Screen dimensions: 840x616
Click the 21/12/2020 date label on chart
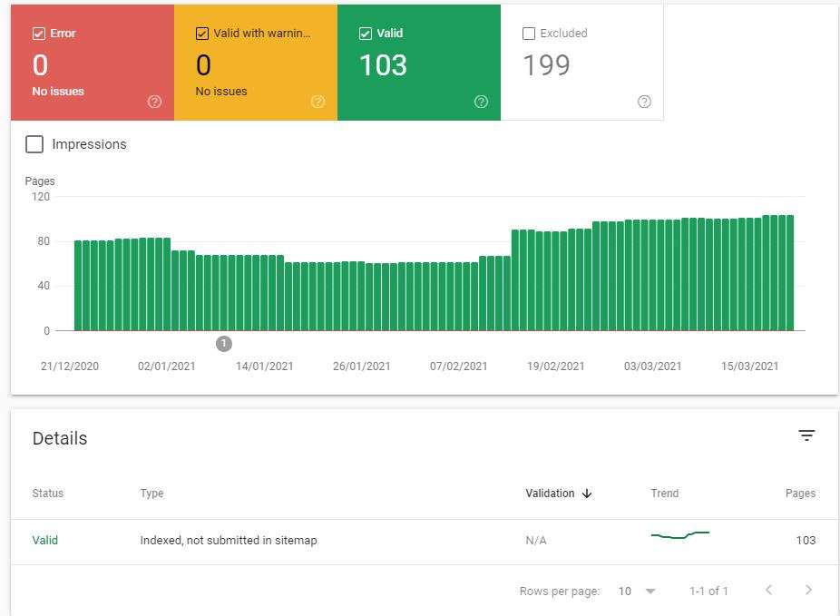[70, 367]
